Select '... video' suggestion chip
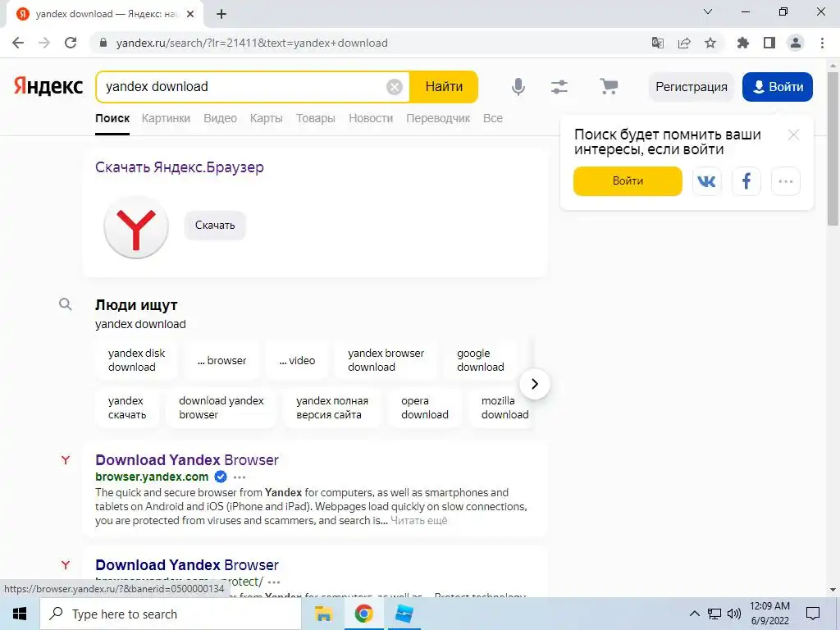 (297, 360)
